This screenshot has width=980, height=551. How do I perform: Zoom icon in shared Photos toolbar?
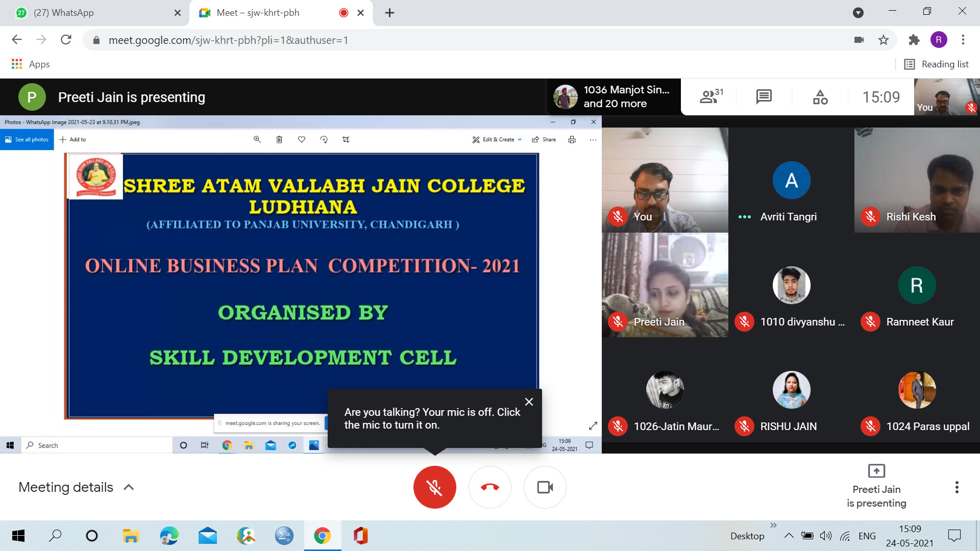(x=257, y=139)
